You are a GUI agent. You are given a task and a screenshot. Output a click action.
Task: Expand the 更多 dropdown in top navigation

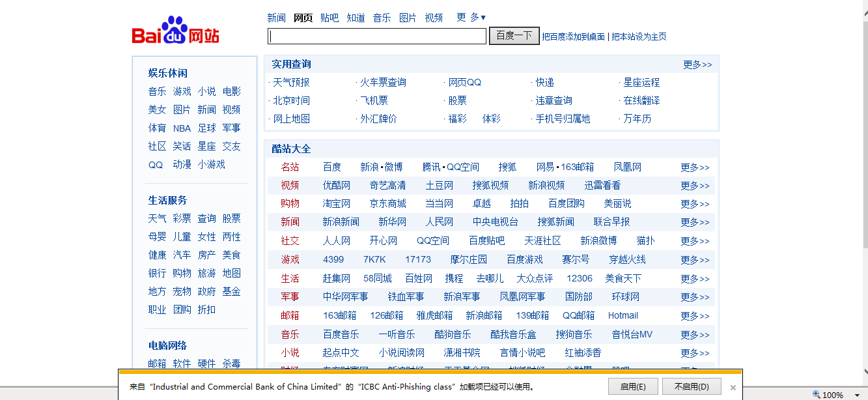471,18
